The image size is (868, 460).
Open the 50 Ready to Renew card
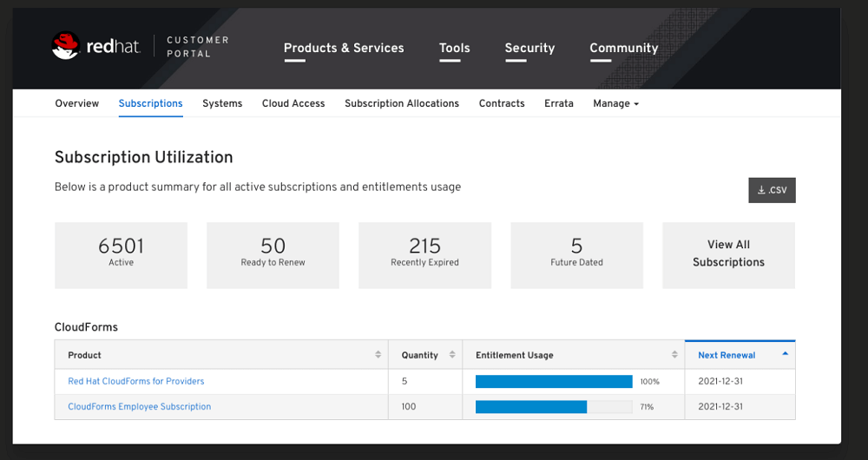pyautogui.click(x=273, y=254)
